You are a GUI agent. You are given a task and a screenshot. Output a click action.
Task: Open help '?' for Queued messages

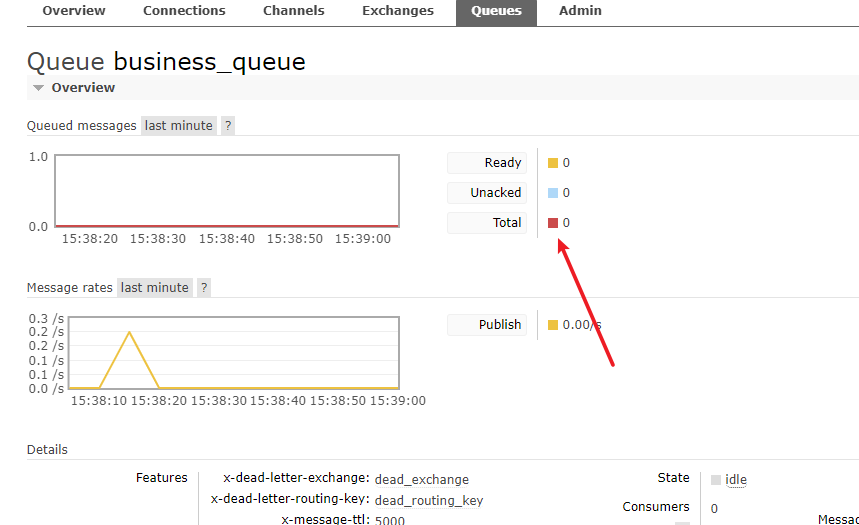tap(228, 125)
